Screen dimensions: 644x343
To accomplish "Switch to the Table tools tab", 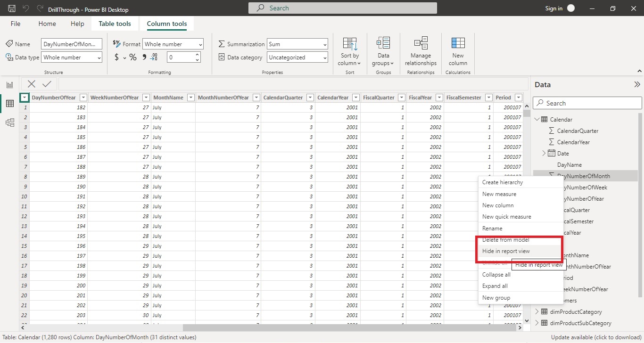I will click(x=115, y=23).
